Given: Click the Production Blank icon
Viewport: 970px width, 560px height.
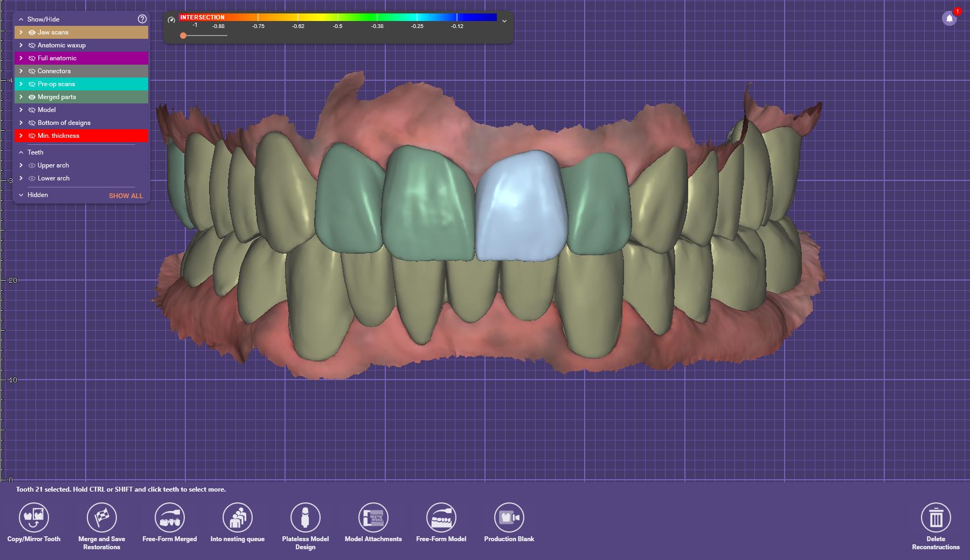Looking at the screenshot, I should (509, 517).
